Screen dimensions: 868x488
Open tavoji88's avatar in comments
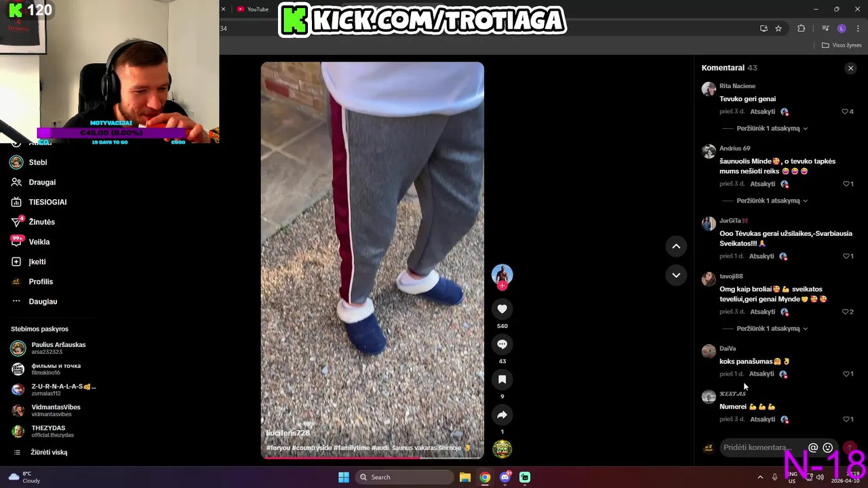[709, 279]
